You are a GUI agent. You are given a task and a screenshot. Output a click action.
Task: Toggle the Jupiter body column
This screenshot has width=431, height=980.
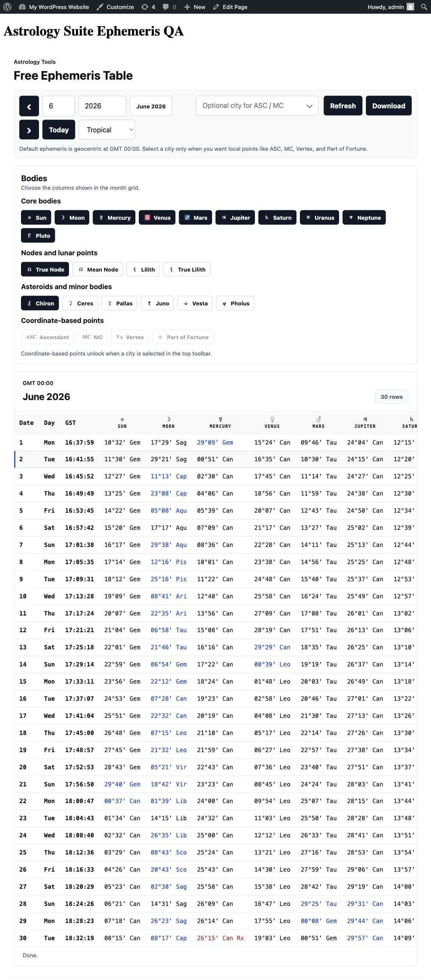(x=235, y=218)
